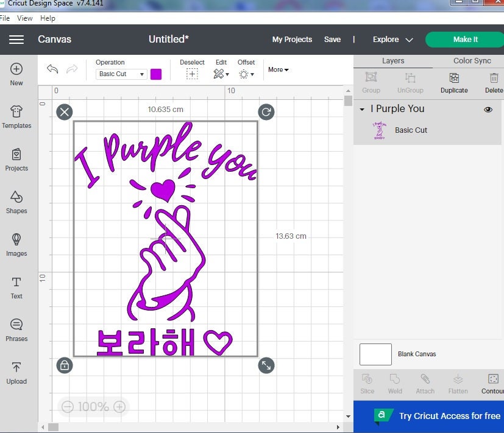Open the Images panel
504x433 pixels.
point(16,245)
